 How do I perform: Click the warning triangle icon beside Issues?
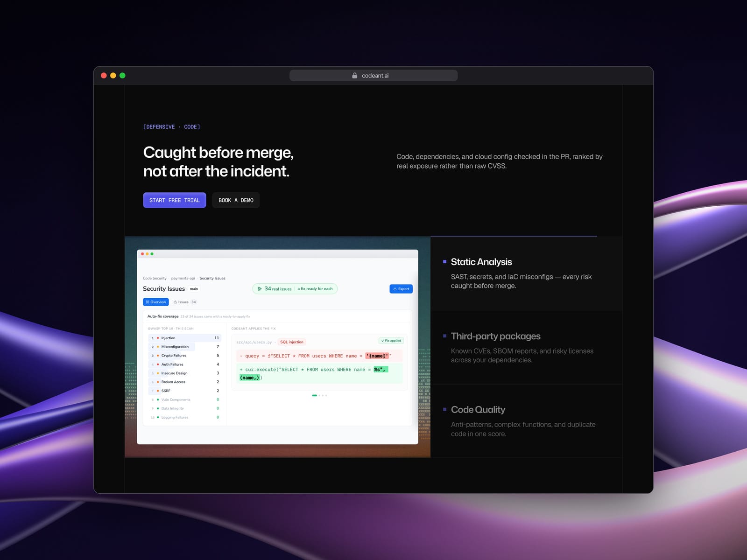point(175,302)
